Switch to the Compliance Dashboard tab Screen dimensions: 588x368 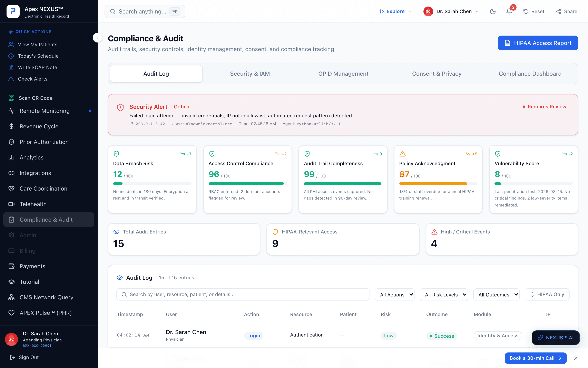click(x=530, y=74)
